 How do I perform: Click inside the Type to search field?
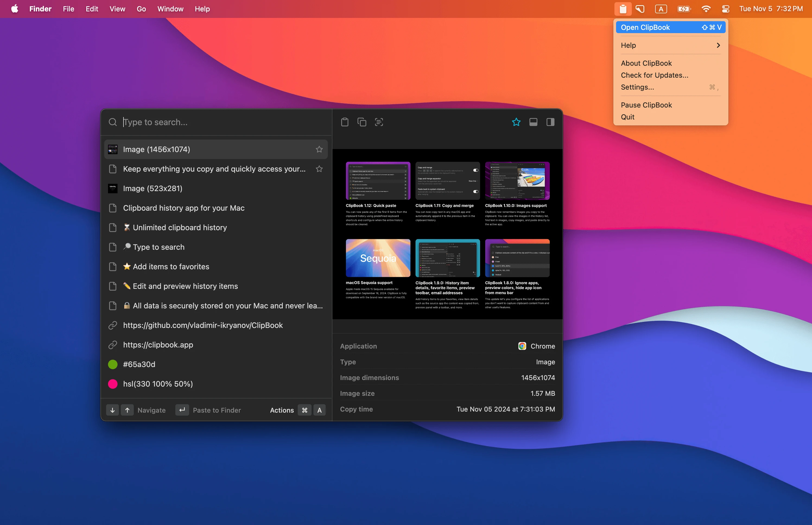coord(204,122)
